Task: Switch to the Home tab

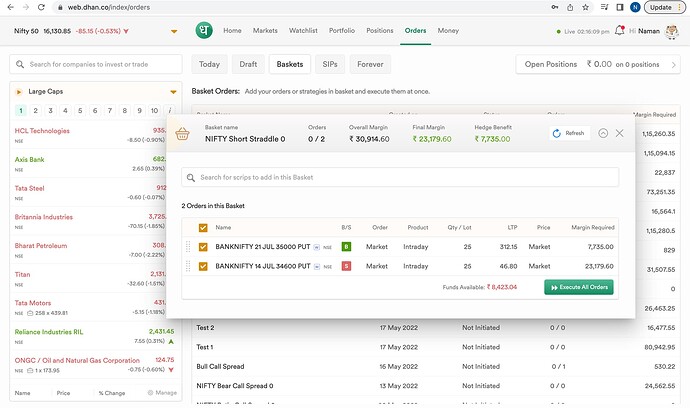Action: pos(232,30)
